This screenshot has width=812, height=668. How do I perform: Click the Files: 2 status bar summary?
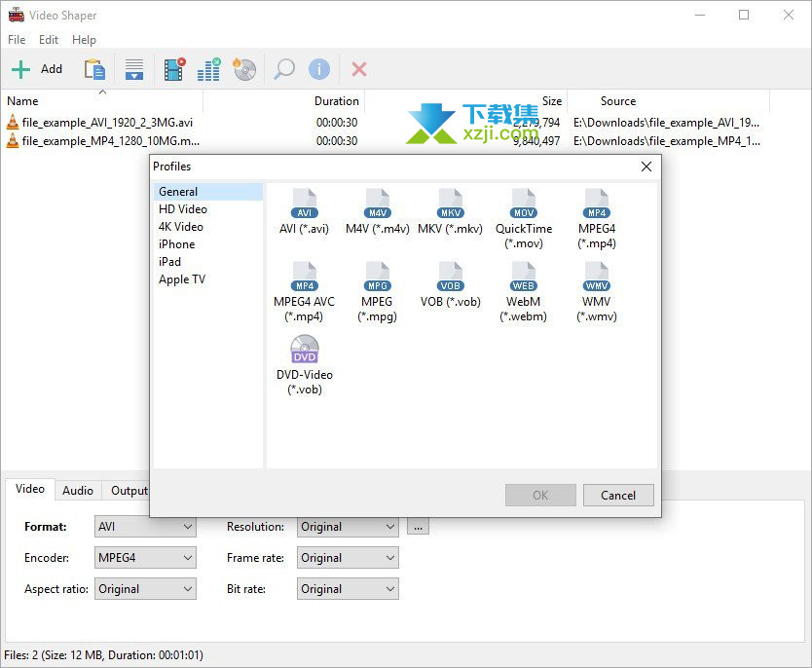point(103,655)
